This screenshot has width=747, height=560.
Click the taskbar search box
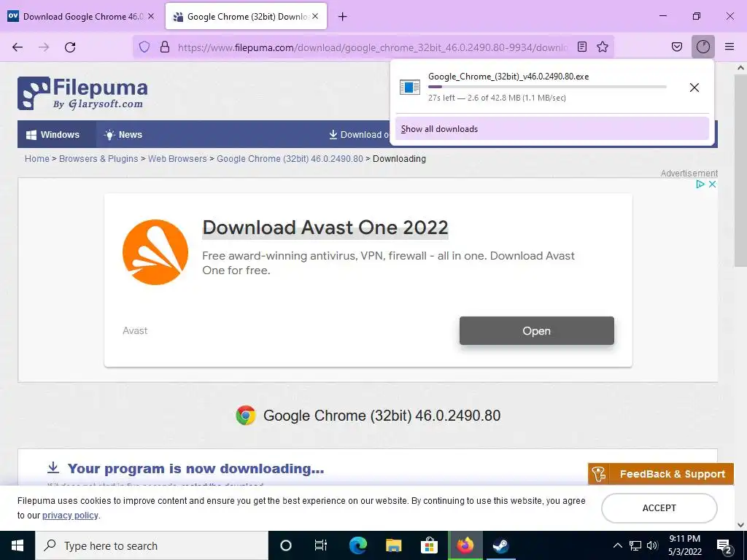tap(152, 545)
